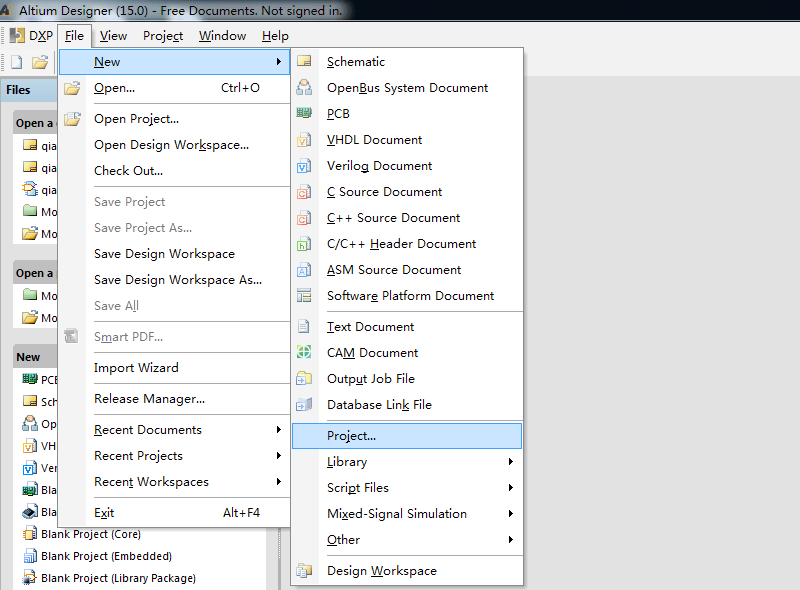Click the PCB icon in New submenu

(305, 114)
